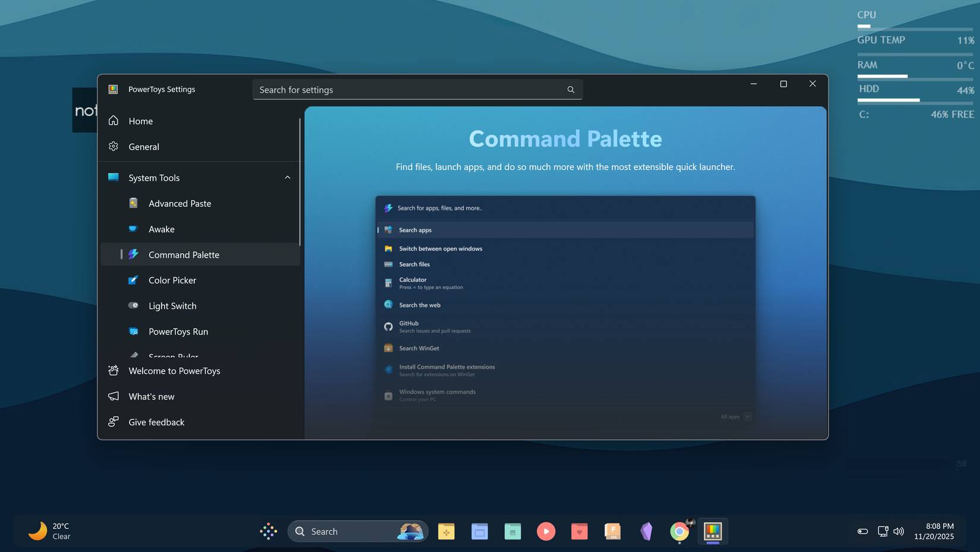Click the PowerToys logo in the title bar
The width and height of the screenshot is (980, 552).
click(113, 89)
